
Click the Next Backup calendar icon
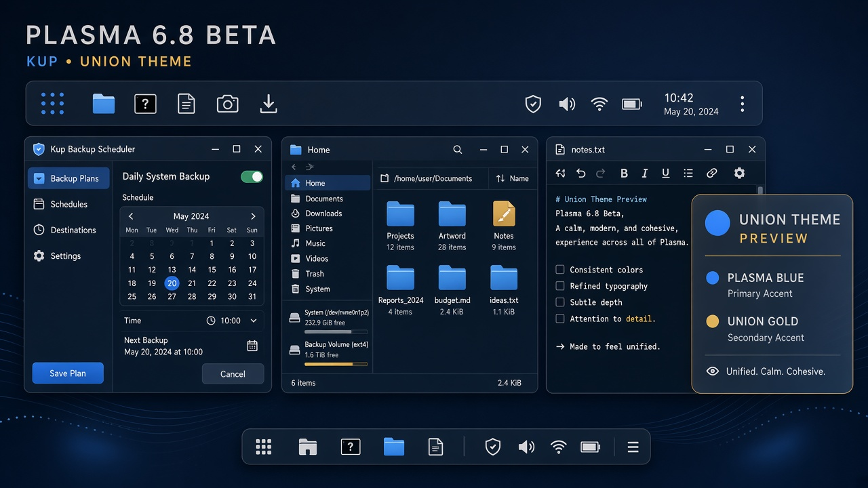click(x=252, y=346)
